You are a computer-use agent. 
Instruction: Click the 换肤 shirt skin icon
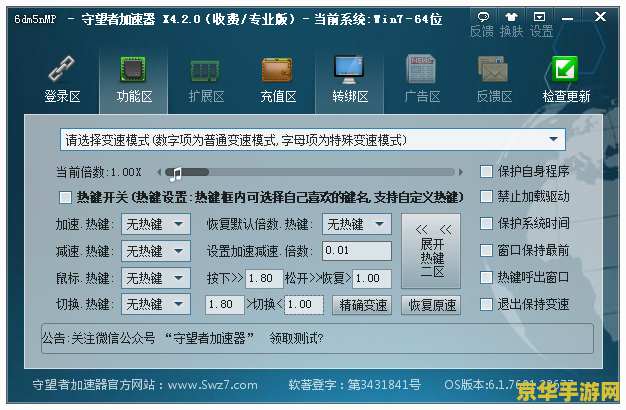click(x=511, y=17)
